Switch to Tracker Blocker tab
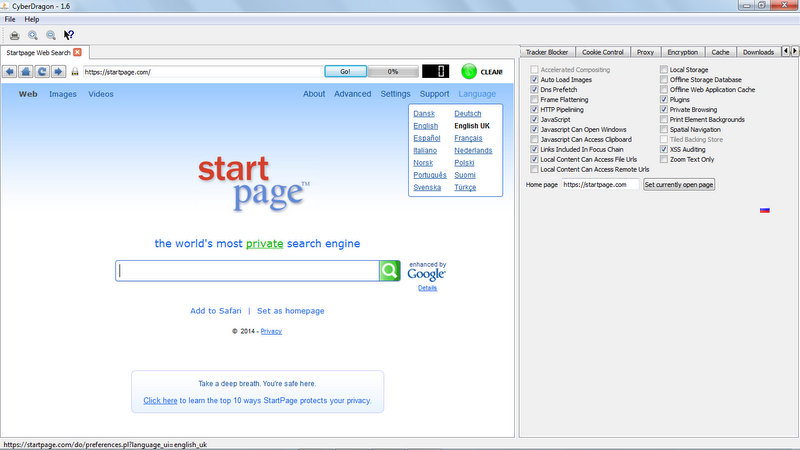Image resolution: width=800 pixels, height=450 pixels. [547, 52]
